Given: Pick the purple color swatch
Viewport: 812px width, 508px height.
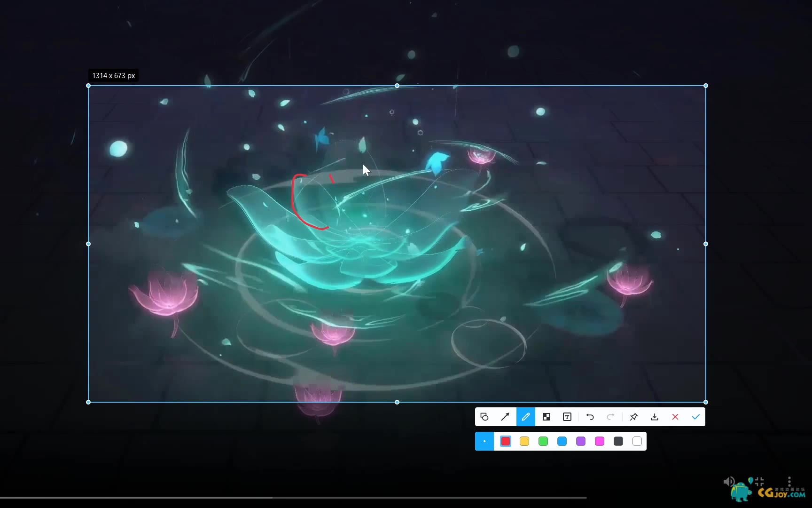Looking at the screenshot, I should tap(581, 441).
